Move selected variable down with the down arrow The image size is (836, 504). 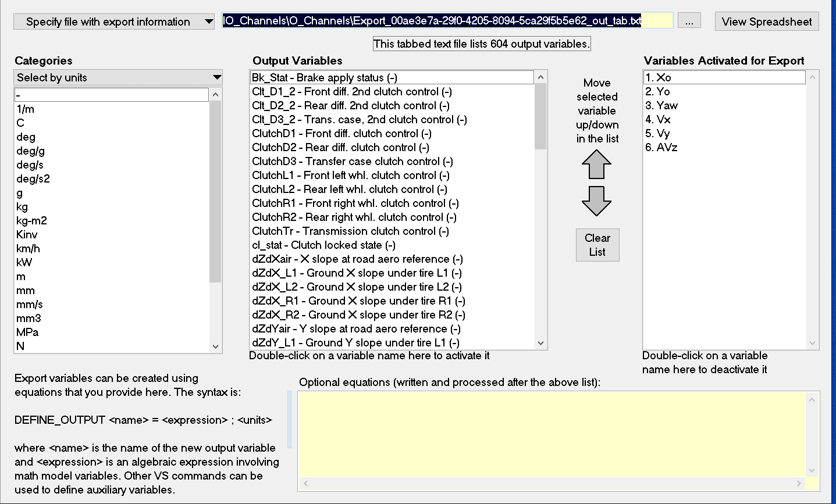[596, 201]
